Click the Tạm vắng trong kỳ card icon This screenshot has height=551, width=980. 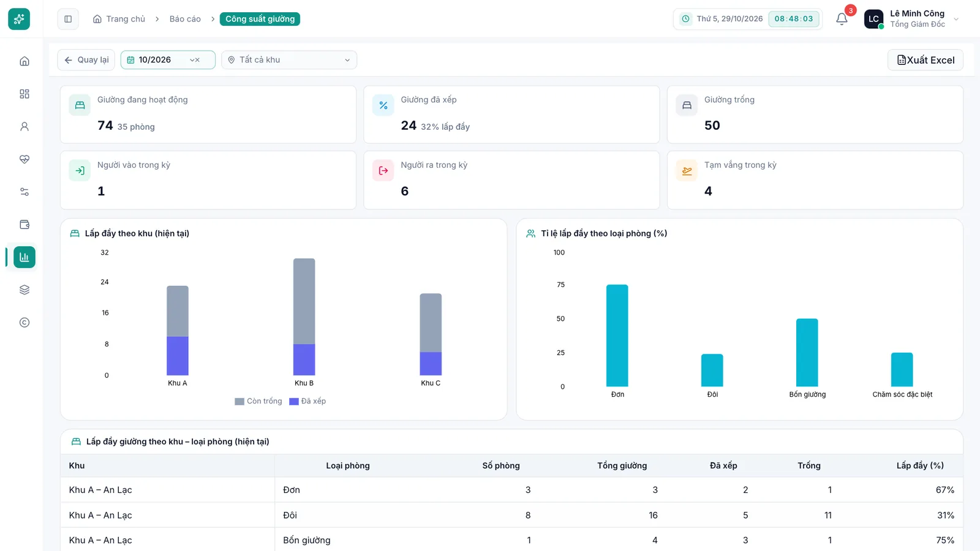click(687, 171)
